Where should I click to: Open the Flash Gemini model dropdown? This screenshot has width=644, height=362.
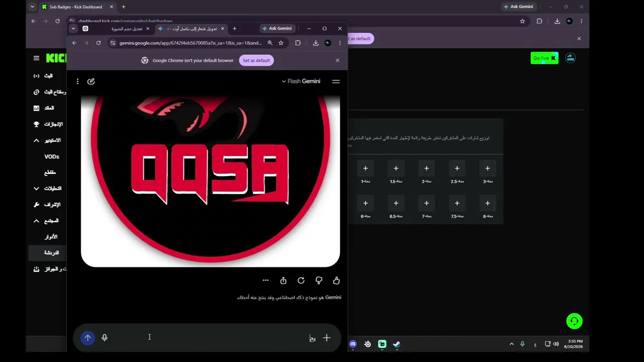(x=301, y=81)
